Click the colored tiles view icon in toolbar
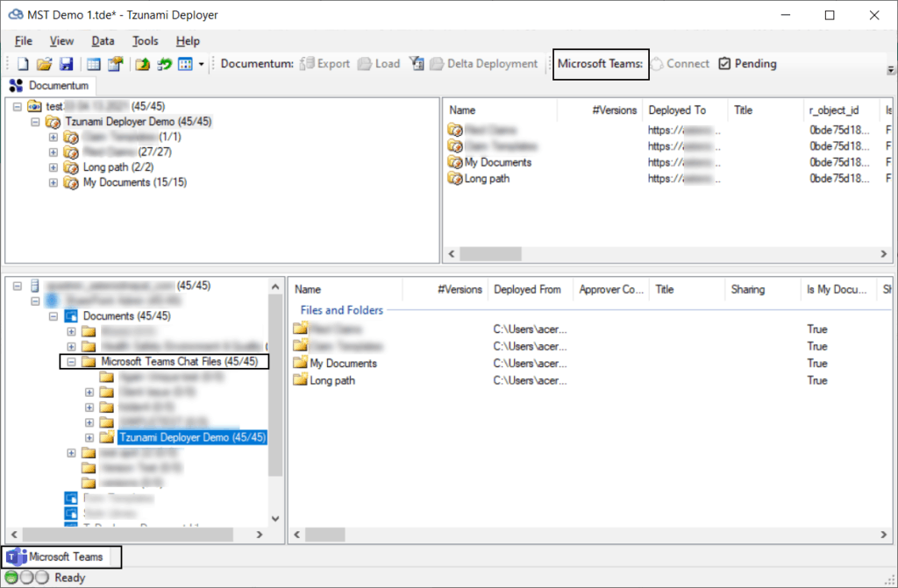The height and width of the screenshot is (588, 898). coord(185,64)
